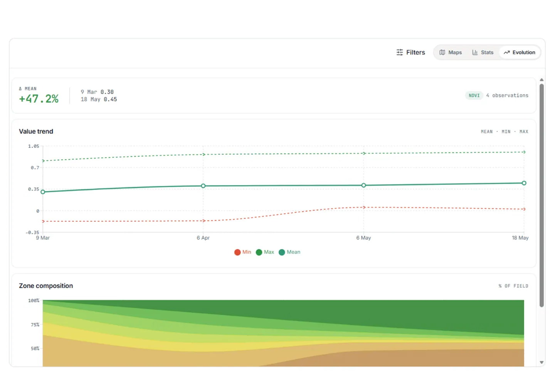Click the map icon in Maps tab
Screen dimensions: 555x392
pyautogui.click(x=442, y=52)
